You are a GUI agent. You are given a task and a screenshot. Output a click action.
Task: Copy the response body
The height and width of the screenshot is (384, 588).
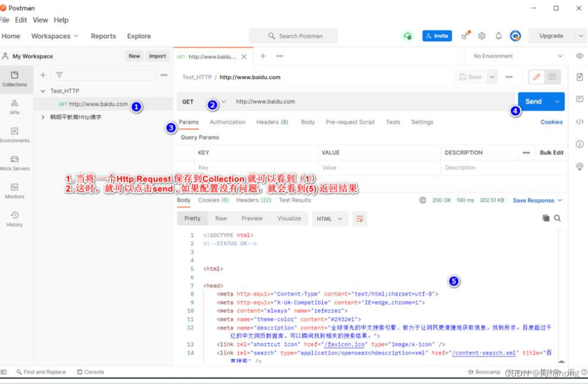(x=546, y=218)
